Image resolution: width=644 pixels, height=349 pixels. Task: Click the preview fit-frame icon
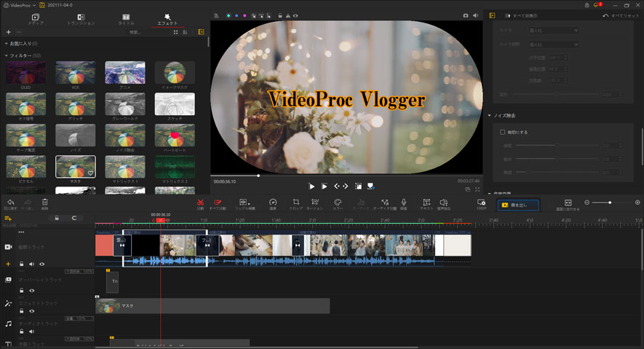pyautogui.click(x=358, y=187)
